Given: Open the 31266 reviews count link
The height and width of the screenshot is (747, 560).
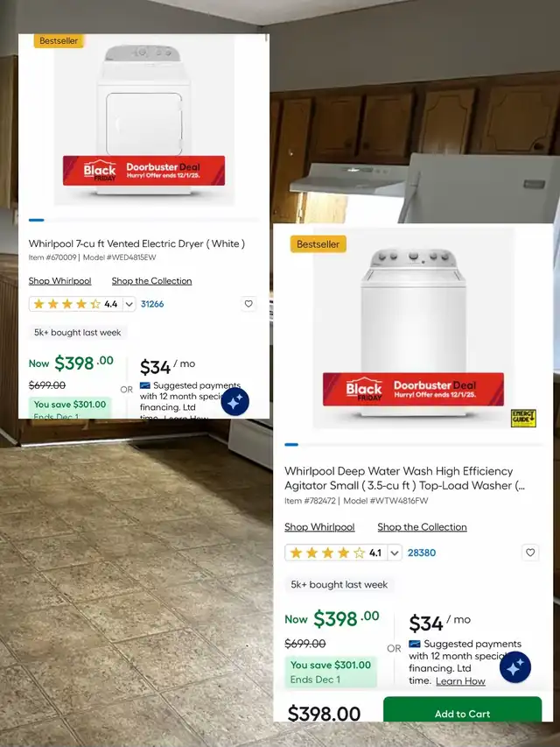Looking at the screenshot, I should pos(152,304).
